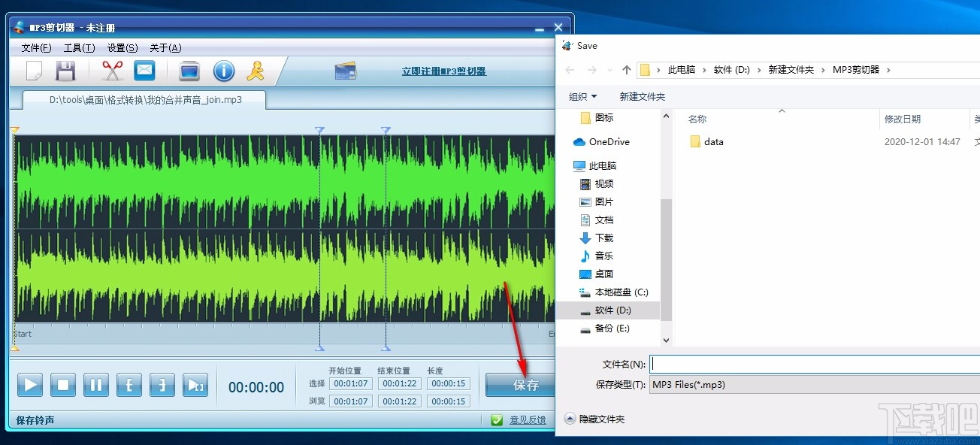Click the blue start selection marker above the waveform
The image size is (980, 445).
[x=319, y=129]
